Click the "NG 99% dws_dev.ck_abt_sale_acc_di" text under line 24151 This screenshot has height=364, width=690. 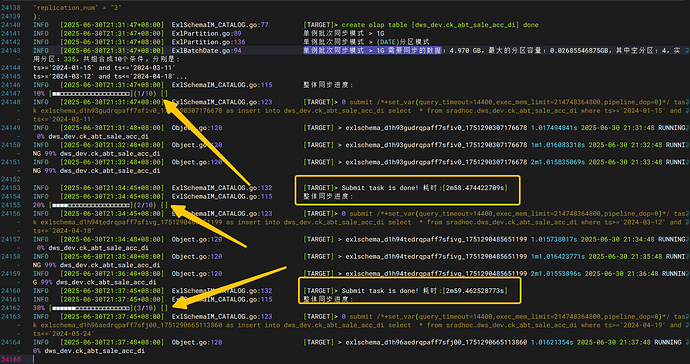pos(96,171)
